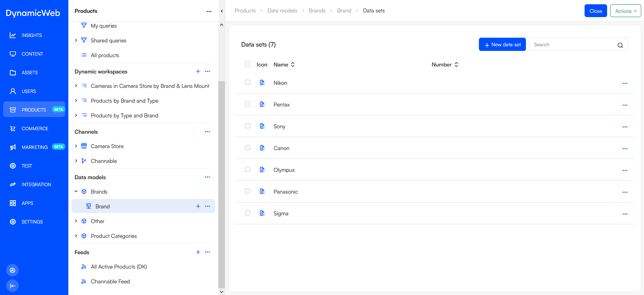Screen dimensions: 644x295
Task: Collapse the main navigation sidebar
Action: click(x=12, y=286)
